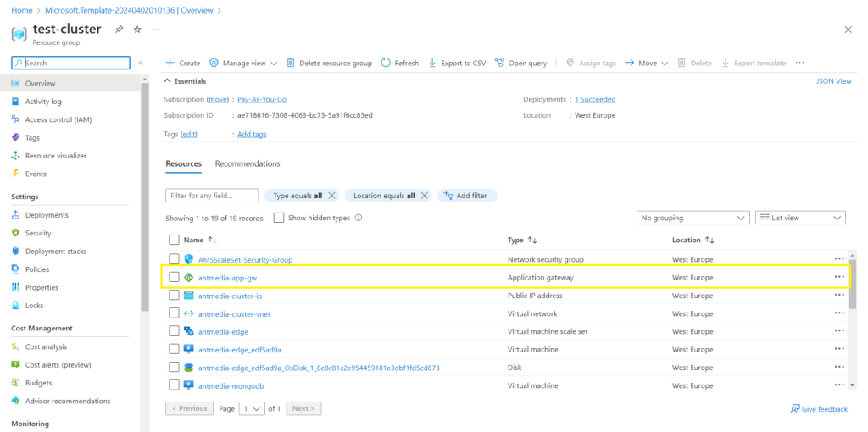Click Create in the toolbar

[183, 63]
